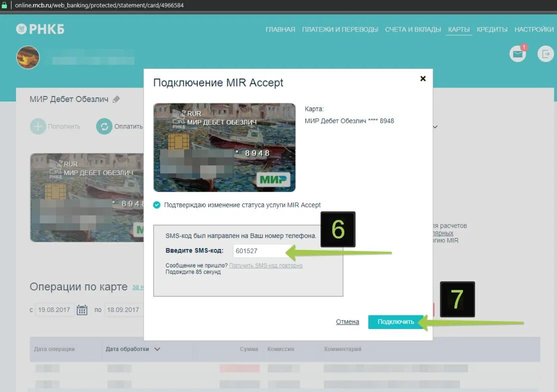Image resolution: width=557 pixels, height=392 pixels.
Task: Click the Отмена link
Action: click(347, 322)
